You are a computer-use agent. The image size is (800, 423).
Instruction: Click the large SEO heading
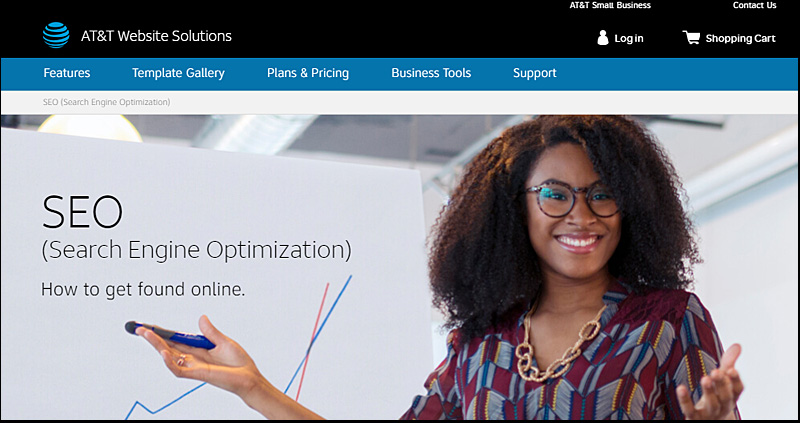[82, 212]
